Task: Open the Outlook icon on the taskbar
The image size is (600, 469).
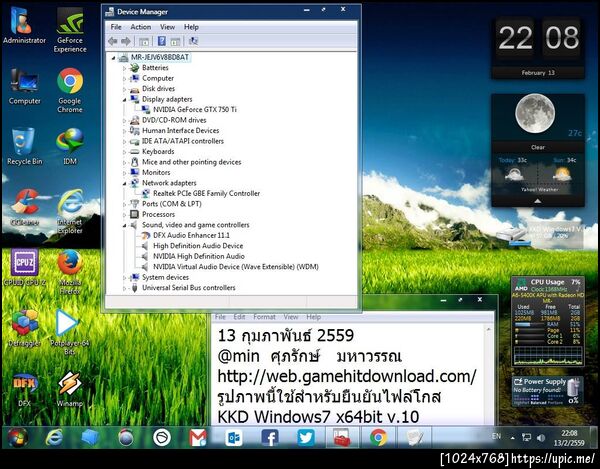Action: [x=233, y=437]
